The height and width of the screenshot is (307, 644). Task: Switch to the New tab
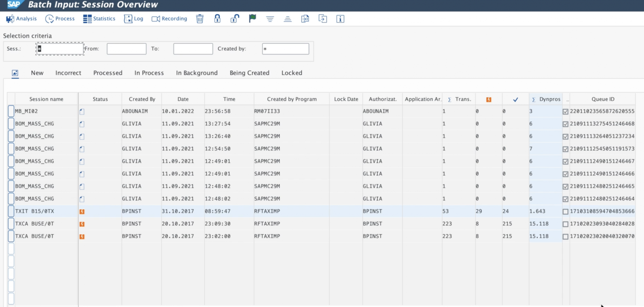pos(37,73)
